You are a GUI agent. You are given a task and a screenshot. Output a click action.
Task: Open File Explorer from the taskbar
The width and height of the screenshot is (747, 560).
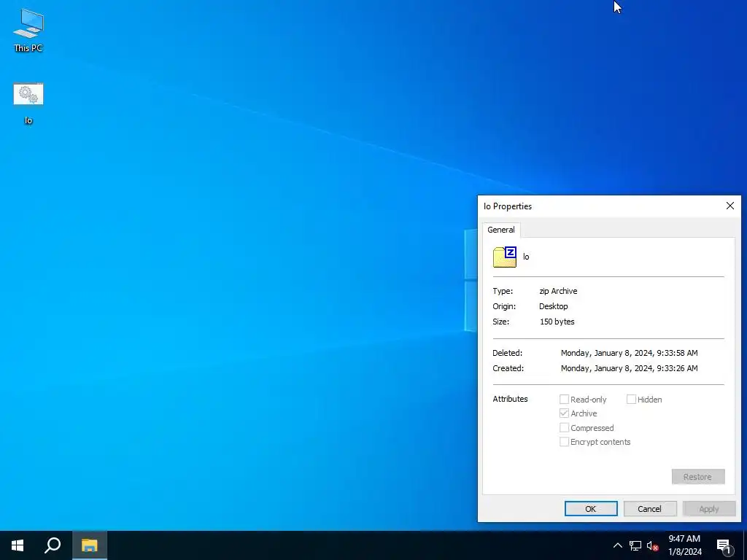click(x=89, y=545)
